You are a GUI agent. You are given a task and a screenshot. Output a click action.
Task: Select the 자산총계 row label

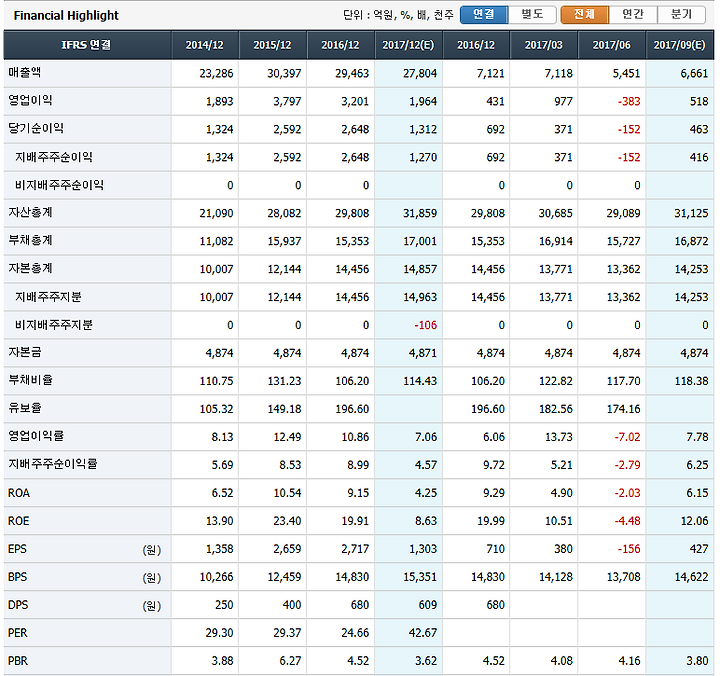click(30, 213)
